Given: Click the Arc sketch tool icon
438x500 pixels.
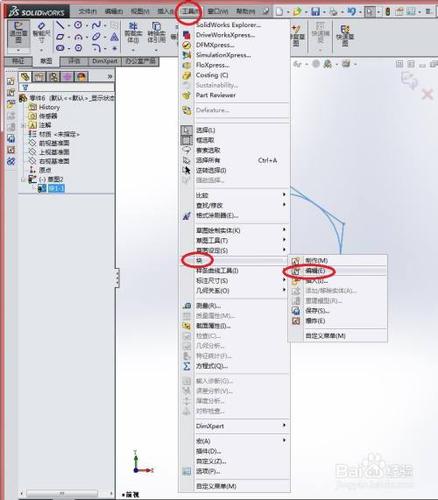Looking at the screenshot, I should [78, 36].
